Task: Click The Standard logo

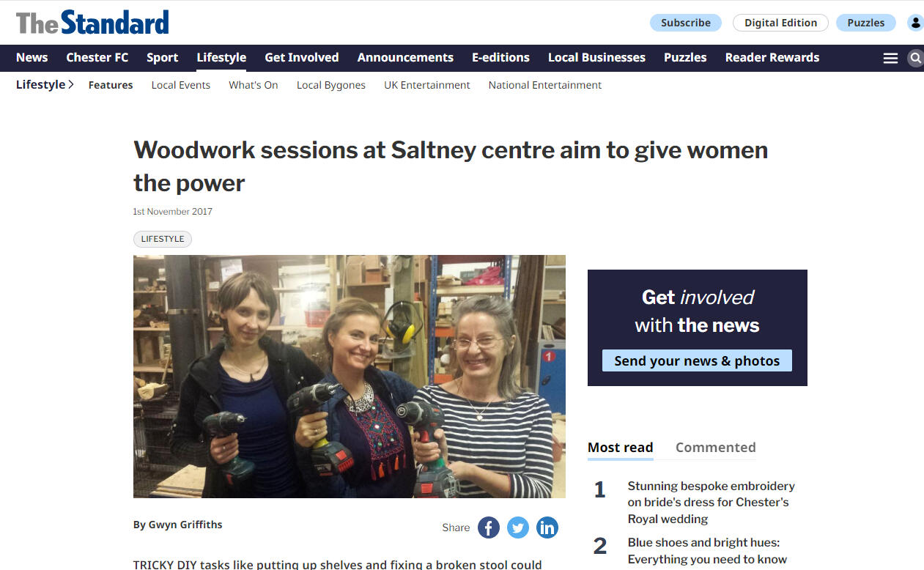Action: point(92,22)
